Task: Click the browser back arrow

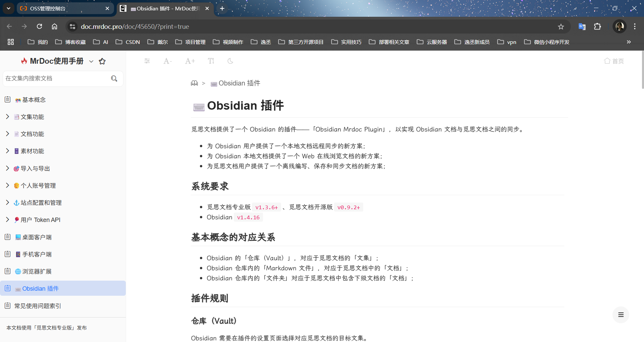Action: [9, 26]
